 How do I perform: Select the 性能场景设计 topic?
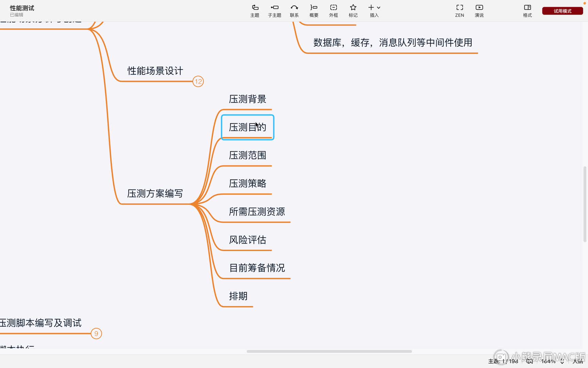point(155,71)
